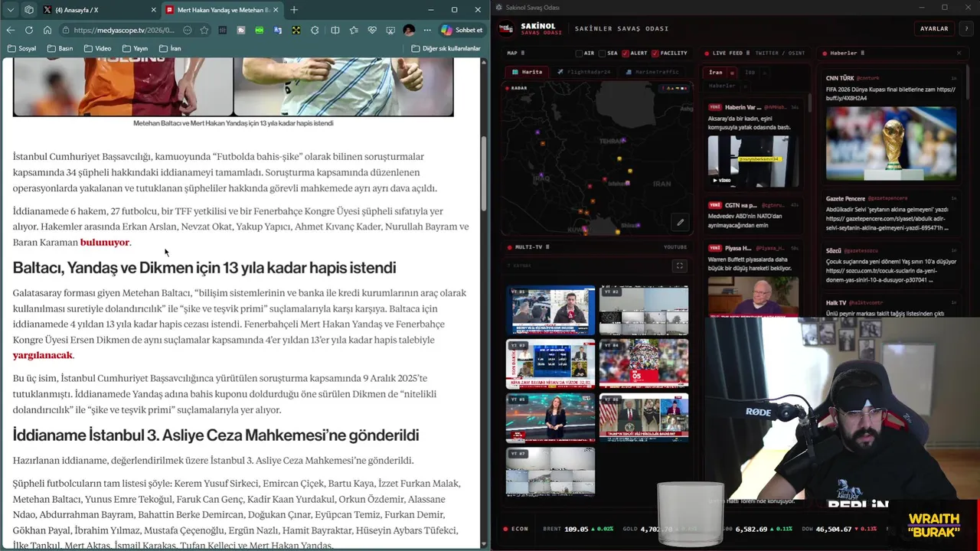Open the YT #5 stream thumbnail
Viewport: 980px width, 551px height.
[550, 418]
